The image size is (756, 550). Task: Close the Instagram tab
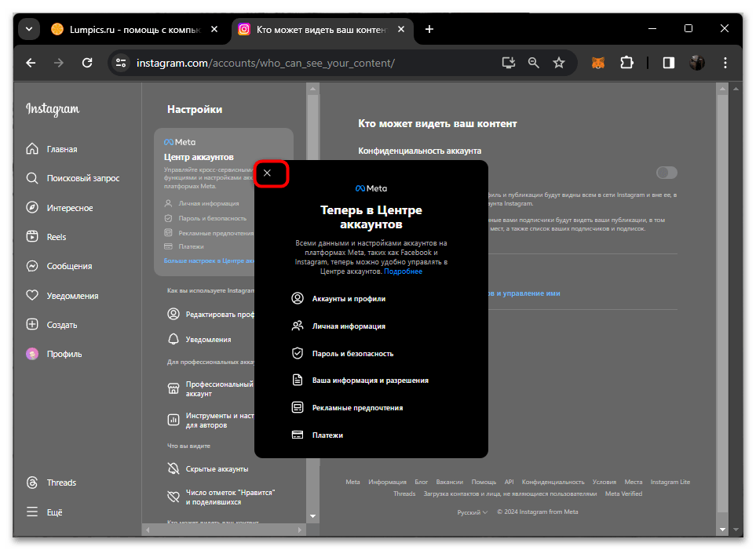point(401,29)
